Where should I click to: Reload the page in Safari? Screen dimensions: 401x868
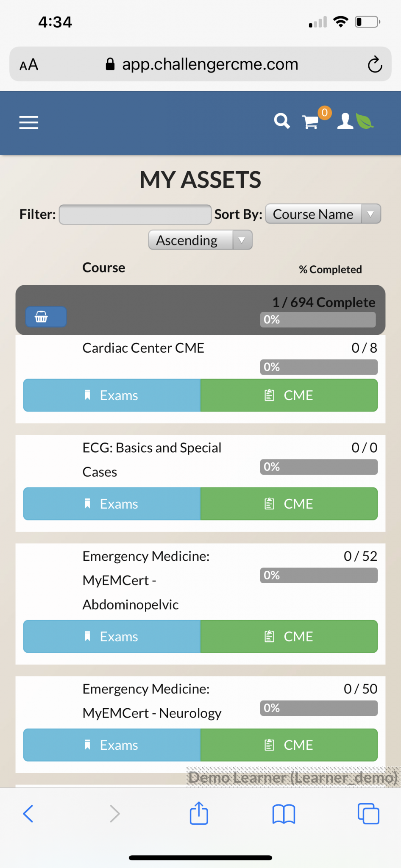pos(375,65)
